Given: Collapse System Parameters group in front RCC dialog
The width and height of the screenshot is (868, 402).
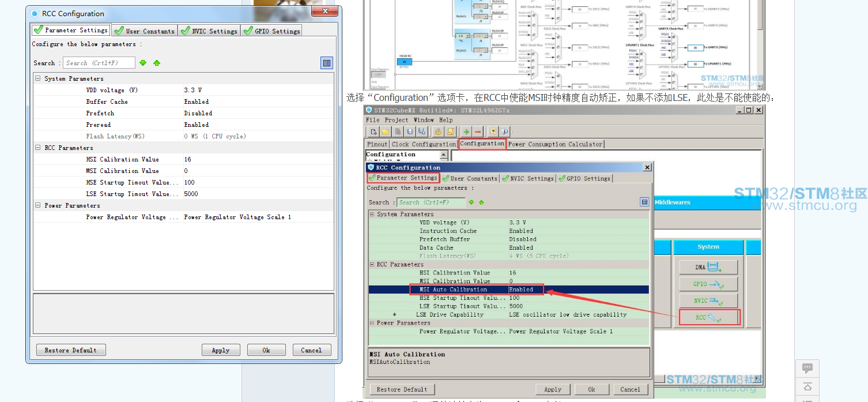Looking at the screenshot, I should click(x=37, y=78).
